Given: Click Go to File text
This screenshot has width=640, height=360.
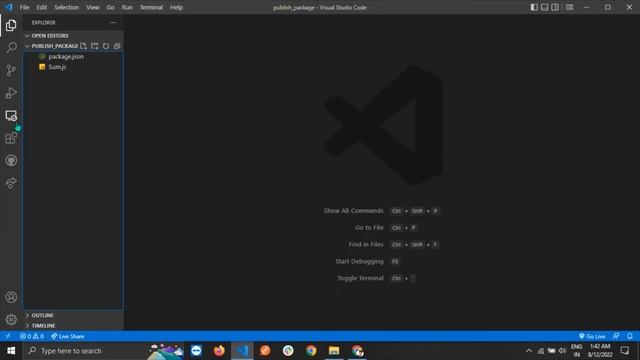Looking at the screenshot, I should click(x=369, y=228).
